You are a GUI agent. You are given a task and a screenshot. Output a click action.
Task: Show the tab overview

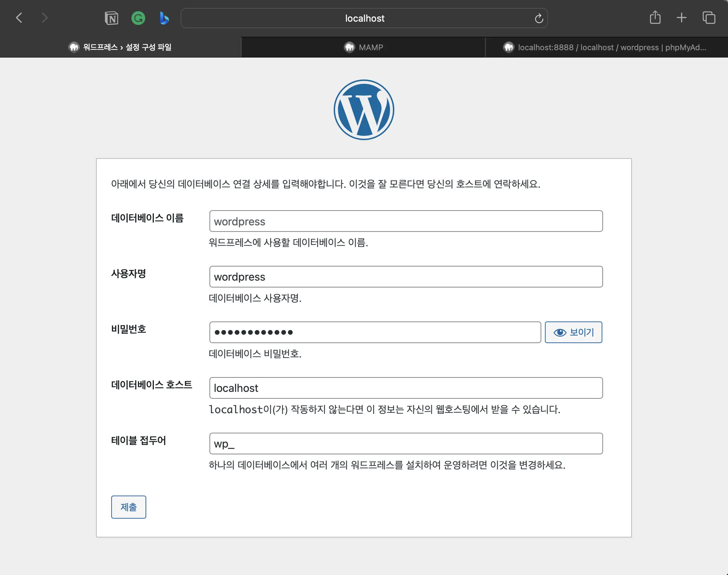coord(708,17)
